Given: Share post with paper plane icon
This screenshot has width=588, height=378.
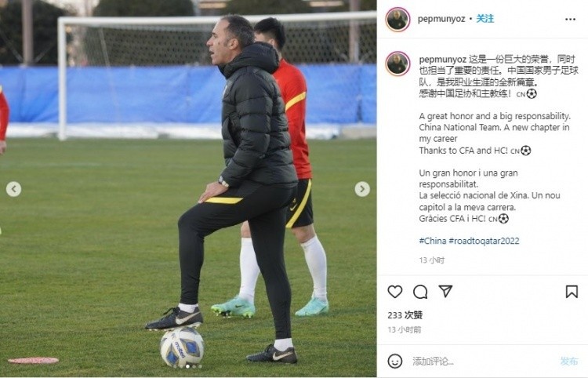Looking at the screenshot, I should 445,291.
